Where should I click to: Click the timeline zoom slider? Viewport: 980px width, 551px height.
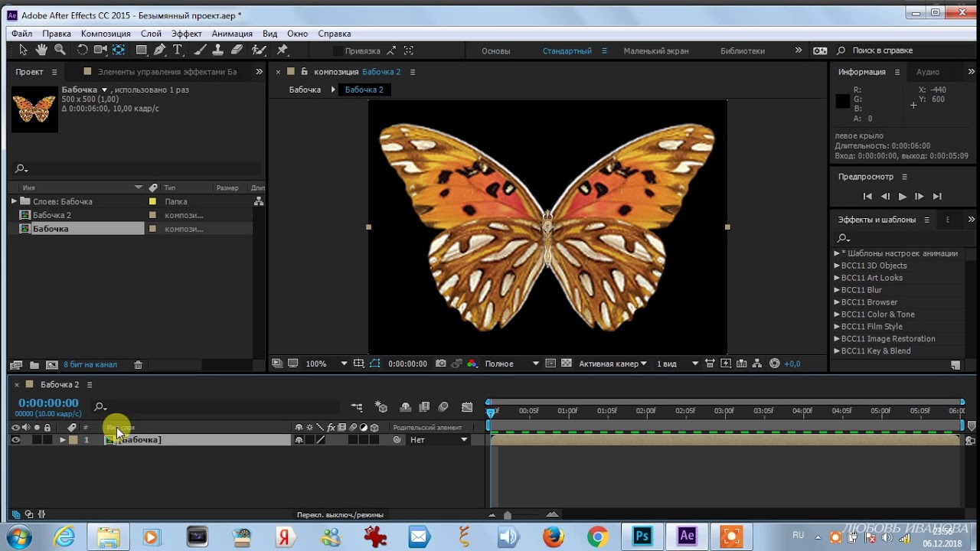click(x=508, y=515)
